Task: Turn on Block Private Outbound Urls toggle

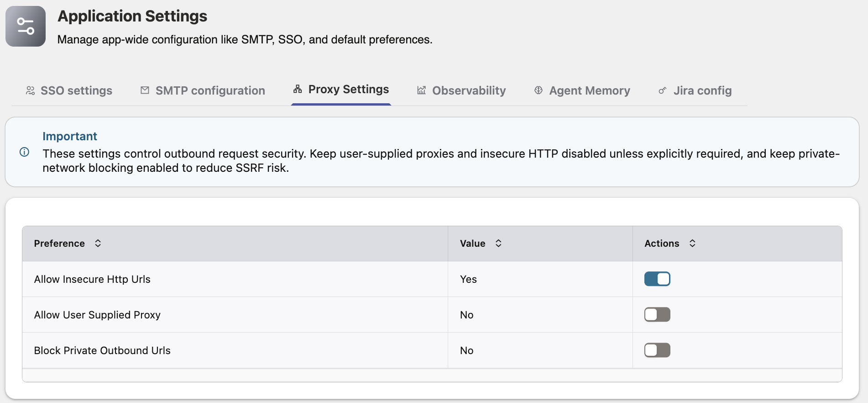Action: pyautogui.click(x=657, y=350)
